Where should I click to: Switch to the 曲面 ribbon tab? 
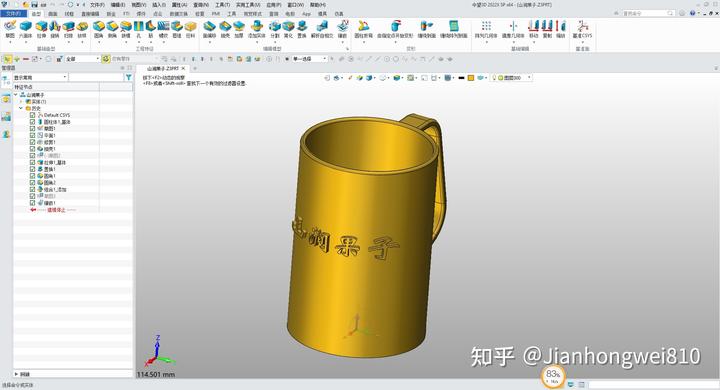(x=53, y=14)
